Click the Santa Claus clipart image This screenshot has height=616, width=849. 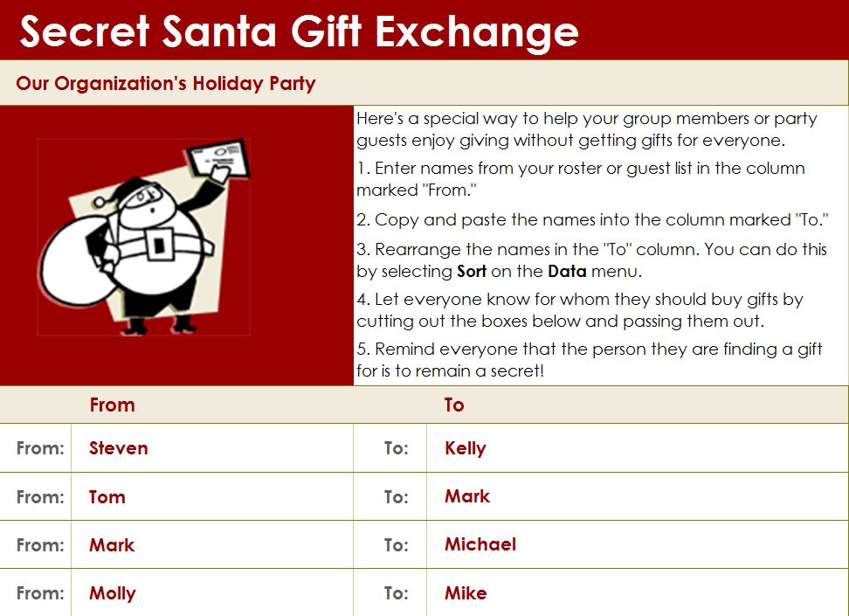(x=144, y=237)
